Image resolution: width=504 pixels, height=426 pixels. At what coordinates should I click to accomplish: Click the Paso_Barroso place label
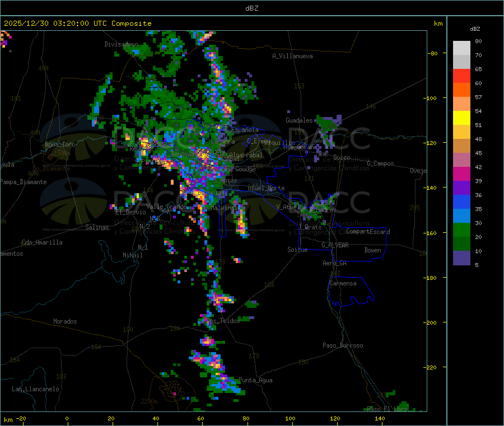[x=343, y=345]
